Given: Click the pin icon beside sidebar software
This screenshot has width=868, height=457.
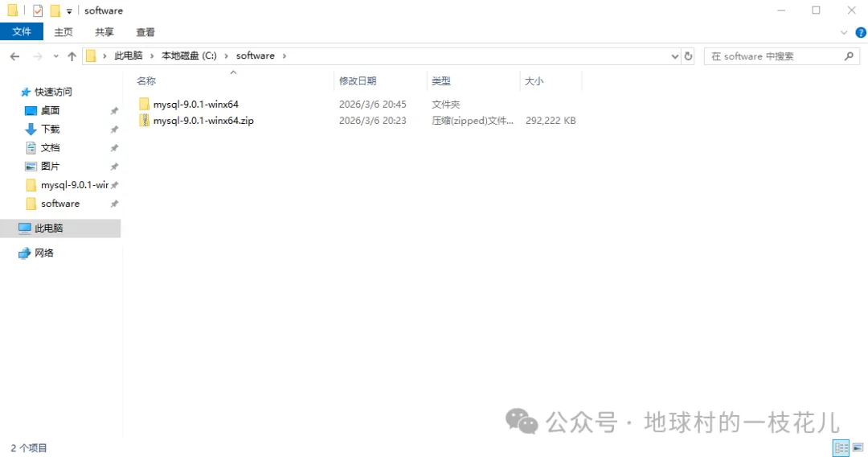Looking at the screenshot, I should click(x=114, y=204).
